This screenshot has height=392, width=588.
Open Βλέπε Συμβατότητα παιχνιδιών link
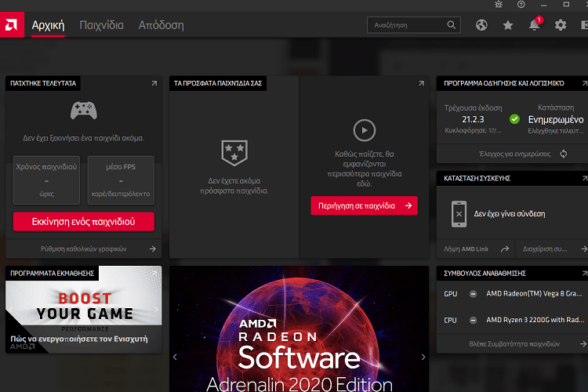[514, 344]
